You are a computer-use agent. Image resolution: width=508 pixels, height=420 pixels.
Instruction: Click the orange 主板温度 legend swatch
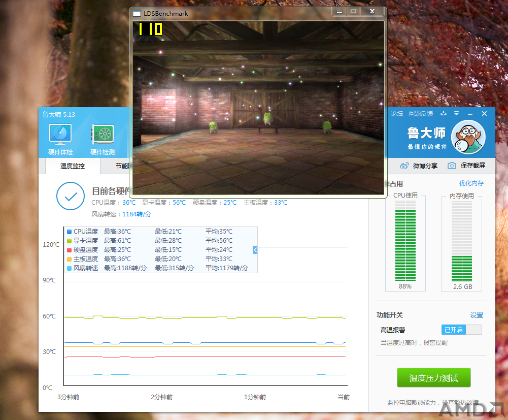point(69,259)
